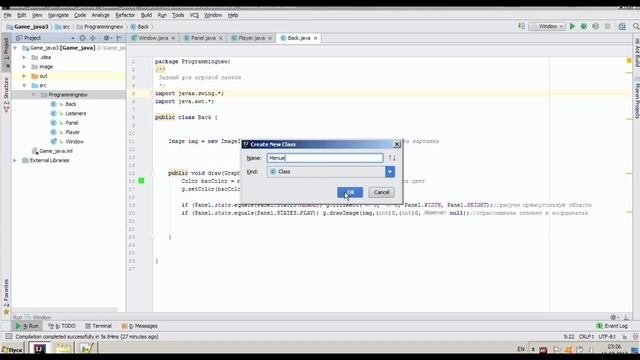This screenshot has height=360, width=640.
Task: Click the Stop process icon
Action: pos(608,27)
